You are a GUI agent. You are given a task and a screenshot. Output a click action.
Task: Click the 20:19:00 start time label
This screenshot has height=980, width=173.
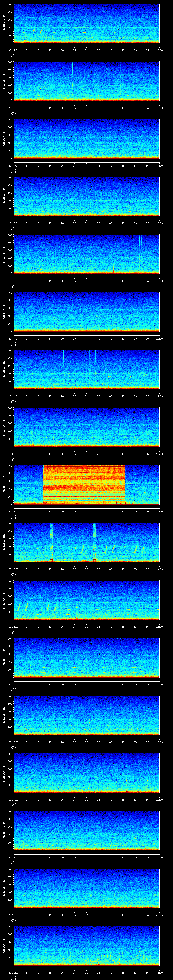click(13, 339)
